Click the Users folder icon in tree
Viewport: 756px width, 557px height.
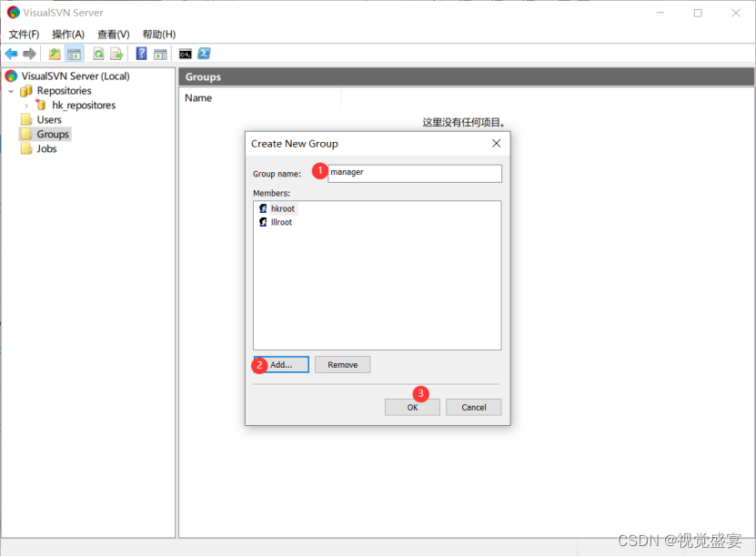(x=26, y=119)
